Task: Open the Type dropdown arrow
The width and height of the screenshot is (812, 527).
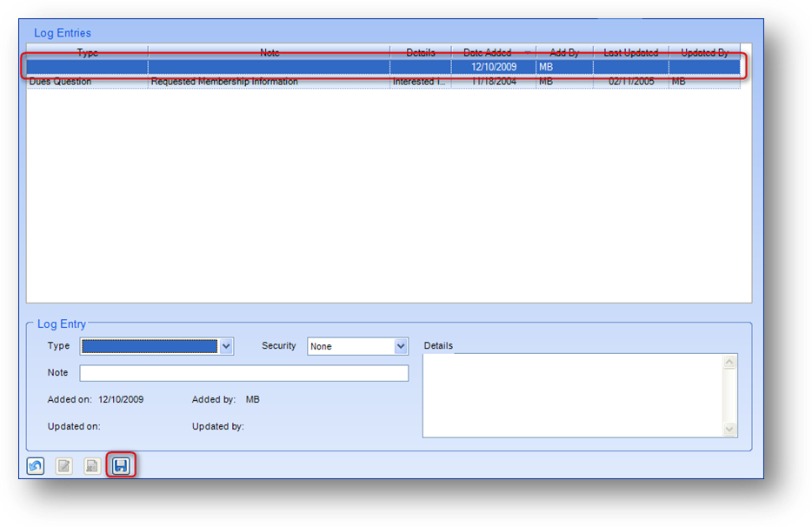Action: tap(226, 346)
